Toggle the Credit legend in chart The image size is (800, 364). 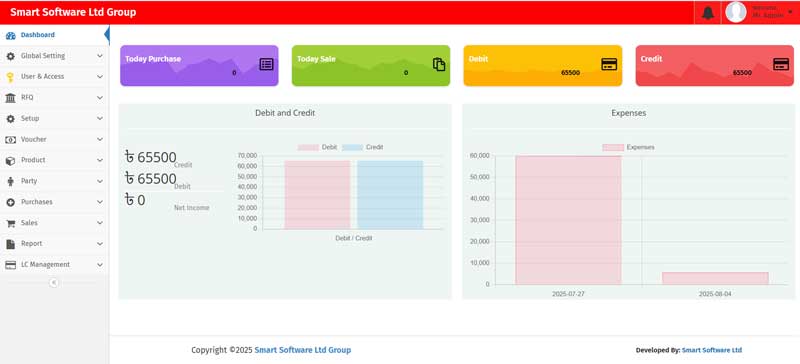pos(363,147)
